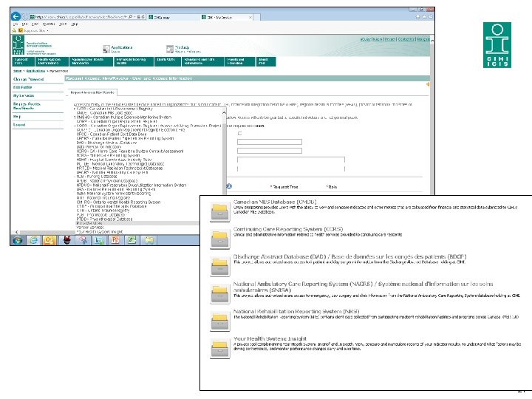
Task: Click the Windows Start orb
Action: (18, 240)
